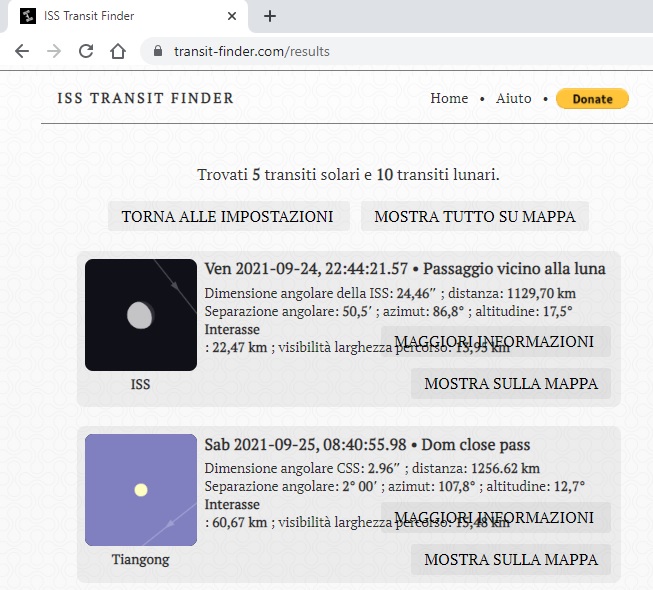Close the ISS Transit Finder tab
Screen dimensions: 653x590
tap(232, 16)
